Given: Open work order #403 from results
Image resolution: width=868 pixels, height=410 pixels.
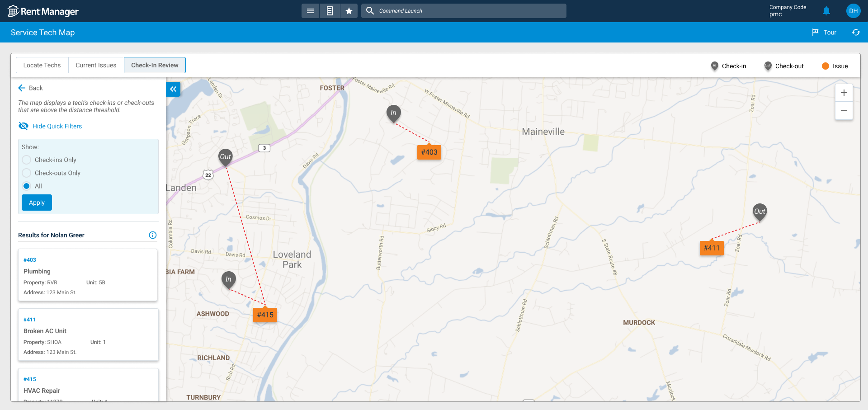Looking at the screenshot, I should pyautogui.click(x=30, y=259).
